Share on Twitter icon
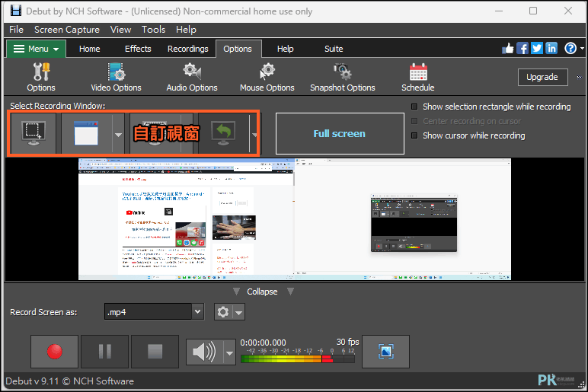The height and width of the screenshot is (392, 588). 537,49
